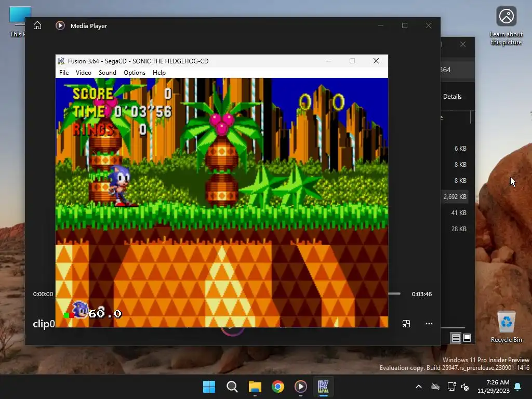This screenshot has height=399, width=532.
Task: Click the Details button in File Explorer
Action: [x=453, y=97]
